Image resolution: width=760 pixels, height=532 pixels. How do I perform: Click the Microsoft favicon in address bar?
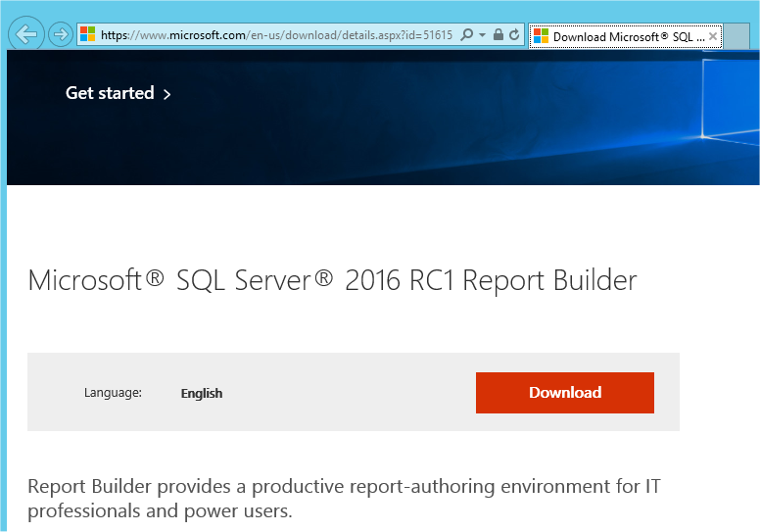coord(88,34)
